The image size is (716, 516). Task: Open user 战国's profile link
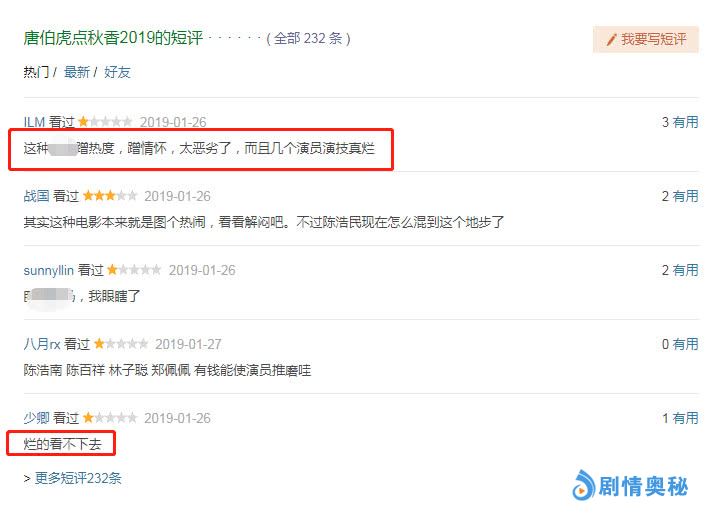[x=37, y=196]
